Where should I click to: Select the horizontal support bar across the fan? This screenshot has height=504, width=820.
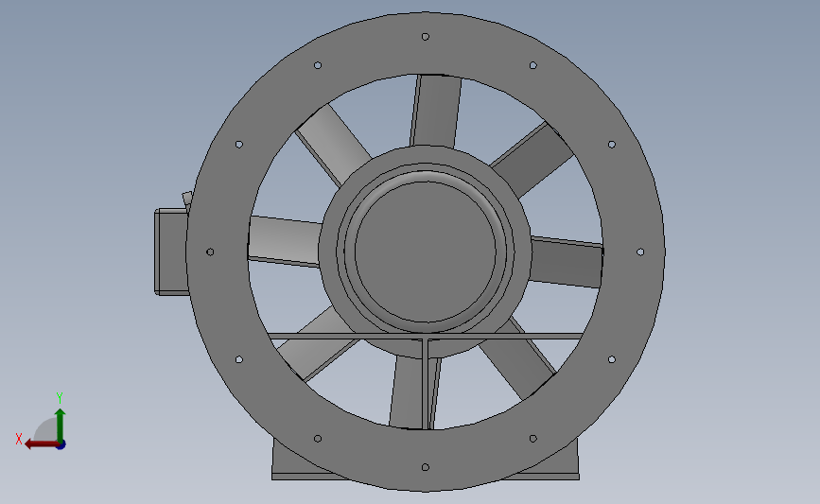pos(426,337)
